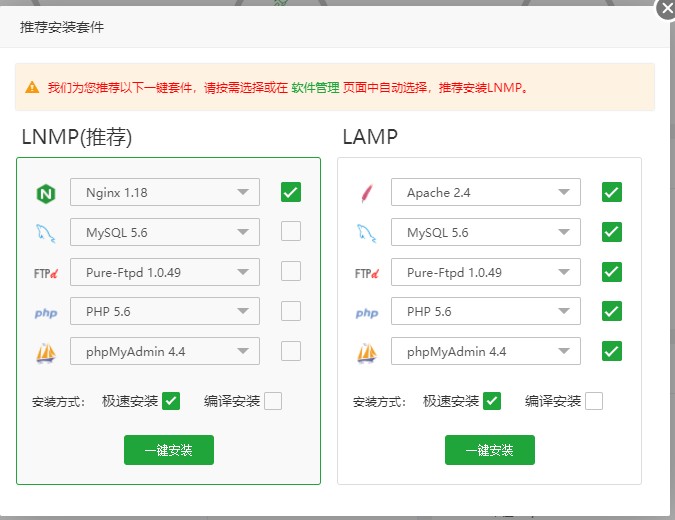Screen dimensions: 675x520
Task: Click 一键安装 button under LAMP
Action: (x=490, y=450)
